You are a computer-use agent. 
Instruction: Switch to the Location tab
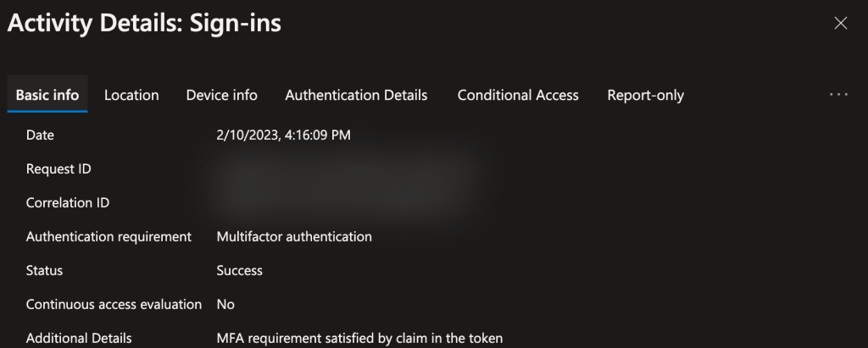(131, 95)
